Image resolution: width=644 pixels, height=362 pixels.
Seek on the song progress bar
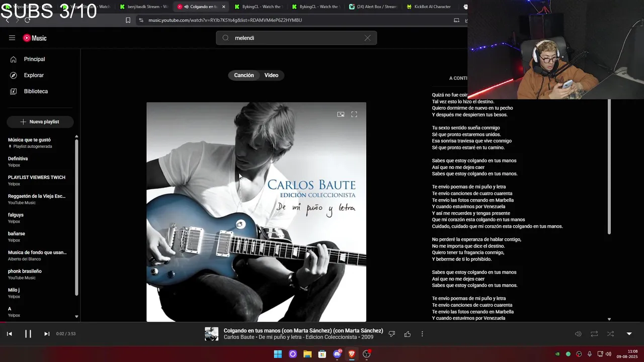pos(322,322)
